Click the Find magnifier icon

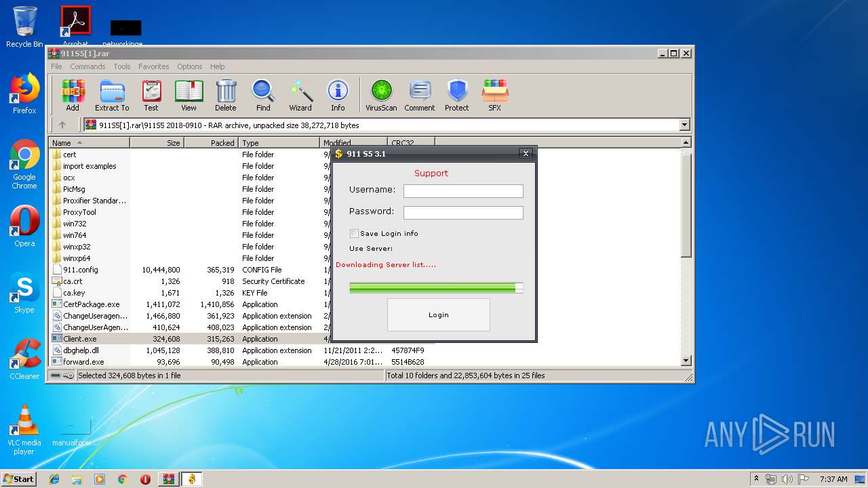tap(263, 95)
